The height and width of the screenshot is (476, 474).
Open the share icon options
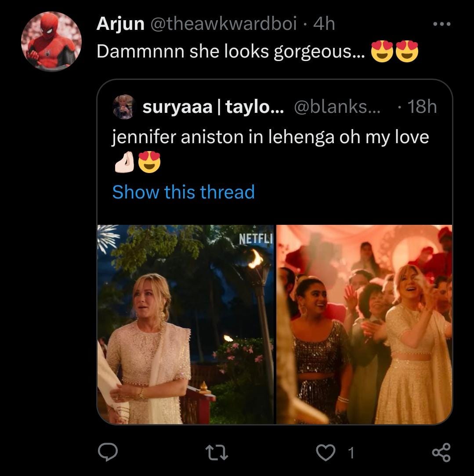click(x=441, y=453)
